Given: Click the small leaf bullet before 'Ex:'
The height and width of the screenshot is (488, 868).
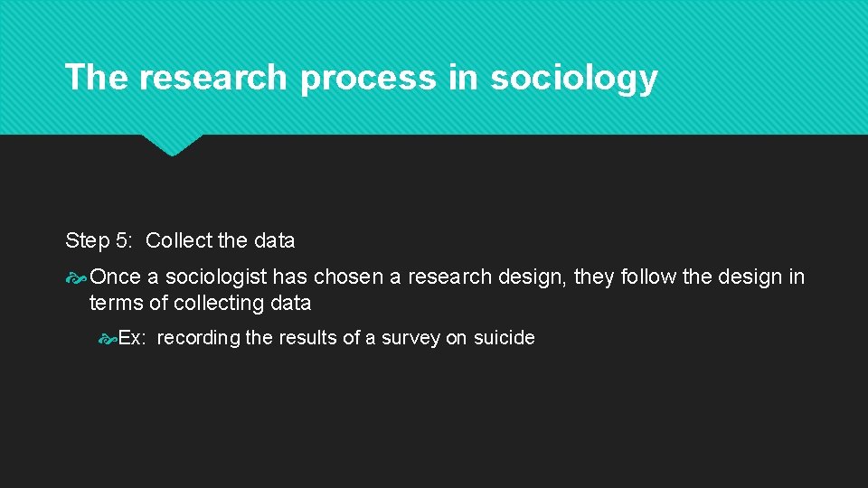Looking at the screenshot, I should point(107,339).
